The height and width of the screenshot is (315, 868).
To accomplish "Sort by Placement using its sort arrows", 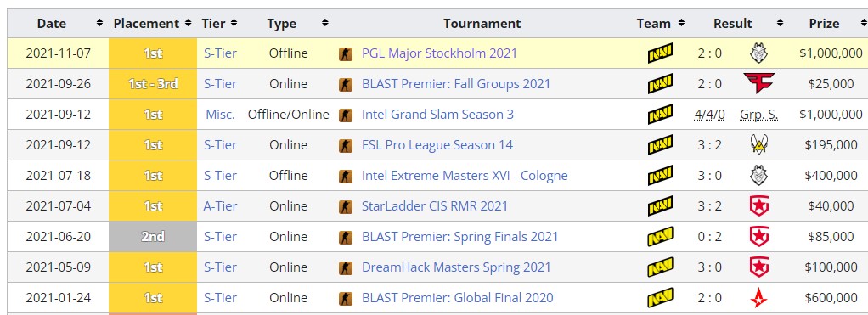I will [x=189, y=23].
